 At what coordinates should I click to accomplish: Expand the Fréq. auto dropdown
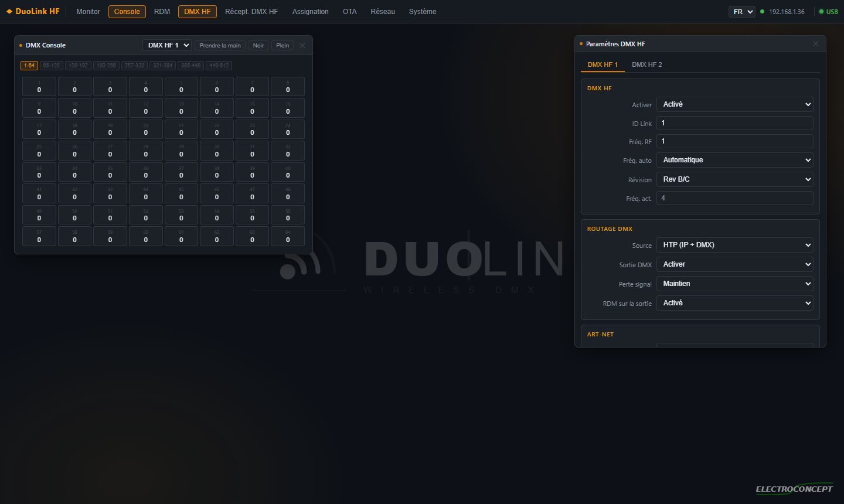point(735,160)
